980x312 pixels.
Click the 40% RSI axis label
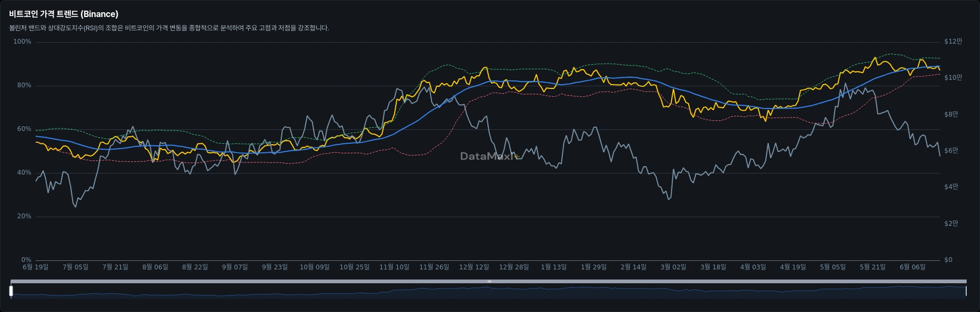coord(24,173)
